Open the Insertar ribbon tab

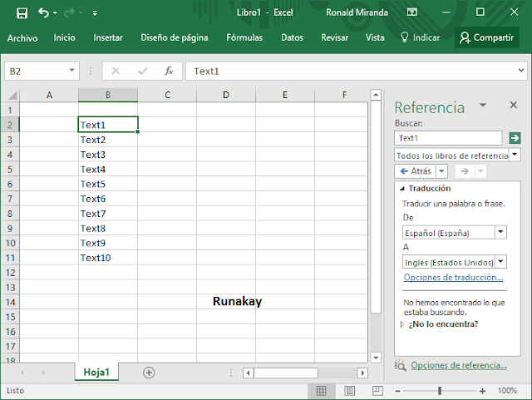pyautogui.click(x=108, y=37)
